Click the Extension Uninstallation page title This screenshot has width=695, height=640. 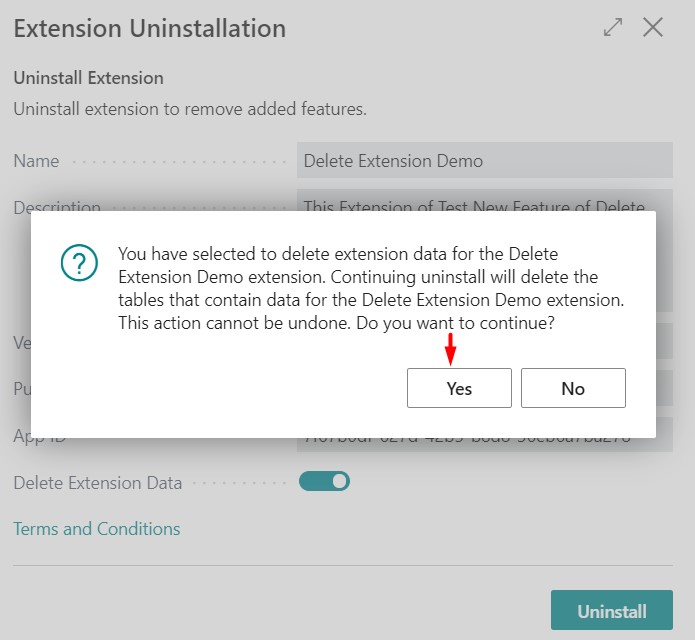149,28
